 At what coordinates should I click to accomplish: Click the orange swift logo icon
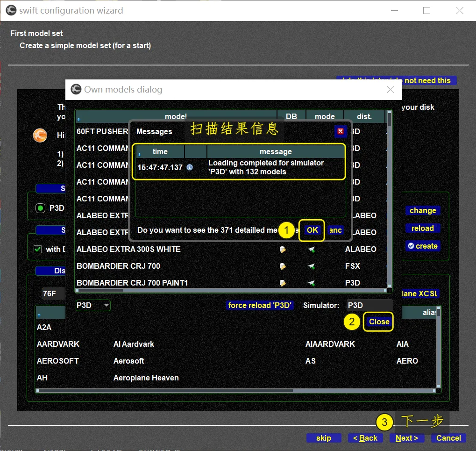[40, 135]
